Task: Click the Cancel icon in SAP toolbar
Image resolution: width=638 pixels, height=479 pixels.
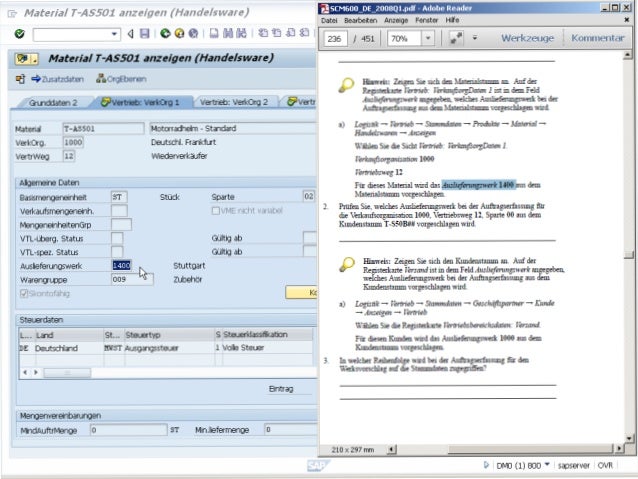Action: [193, 34]
